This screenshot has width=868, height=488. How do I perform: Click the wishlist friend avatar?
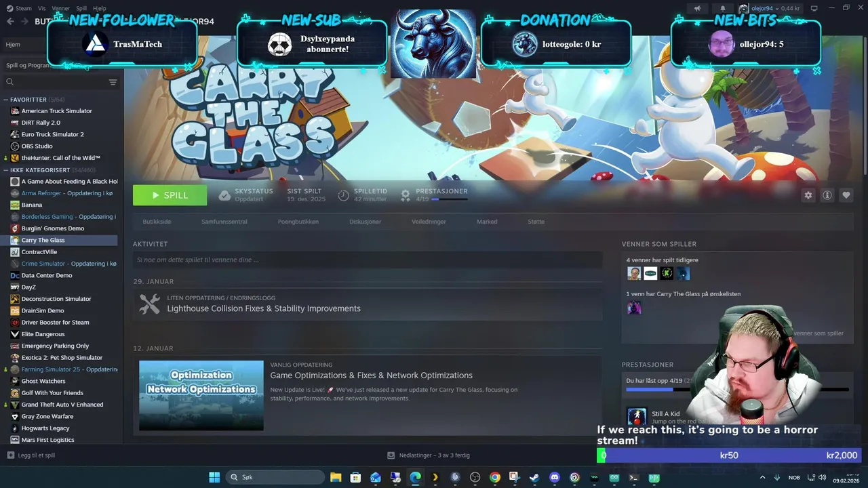point(634,308)
